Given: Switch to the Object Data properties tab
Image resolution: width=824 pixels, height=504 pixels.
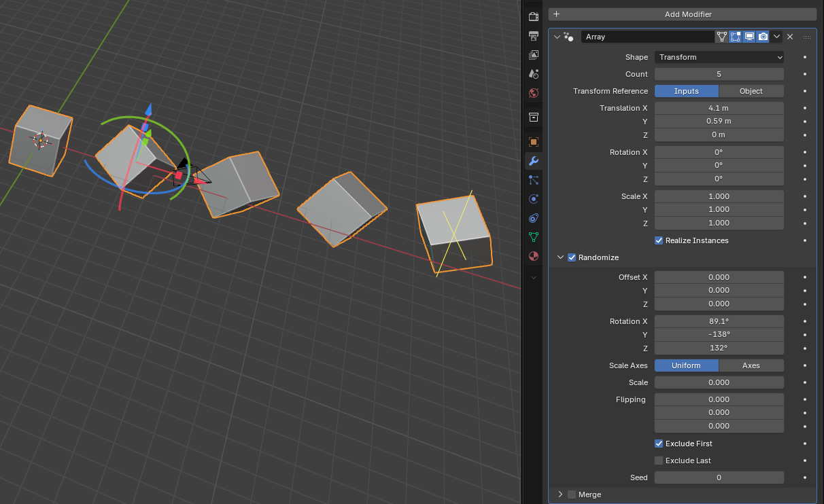Looking at the screenshot, I should tap(534, 237).
